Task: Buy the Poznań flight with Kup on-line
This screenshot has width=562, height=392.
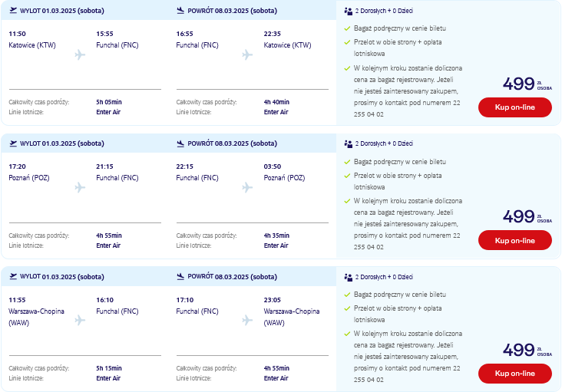Action: (514, 240)
